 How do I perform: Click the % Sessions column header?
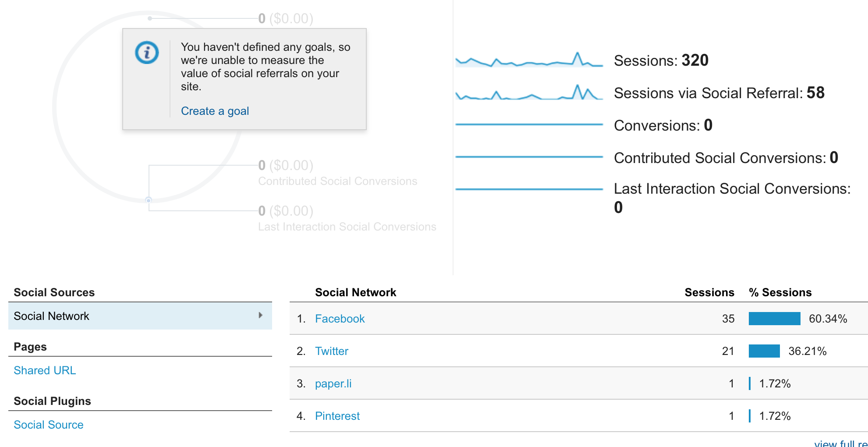[780, 292]
